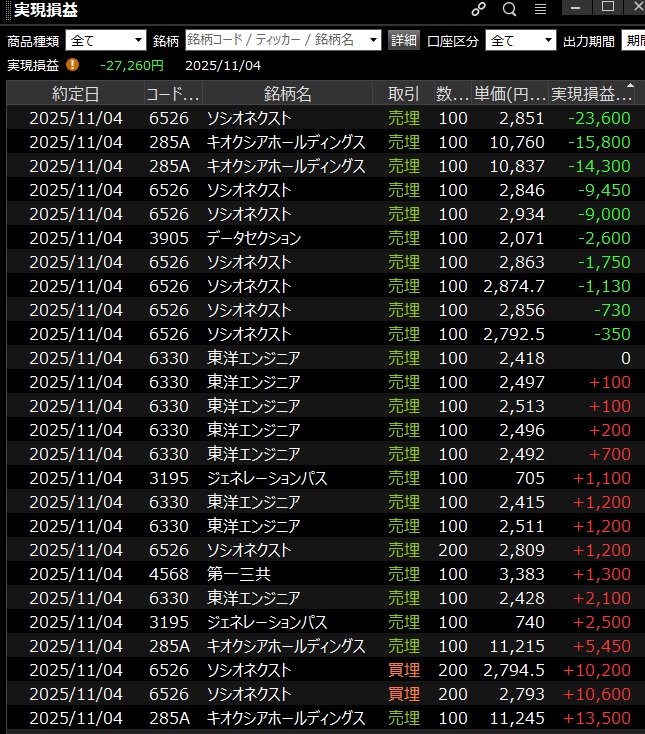Image resolution: width=645 pixels, height=734 pixels.
Task: Sort by 約定日 column header
Action: pyautogui.click(x=75, y=94)
